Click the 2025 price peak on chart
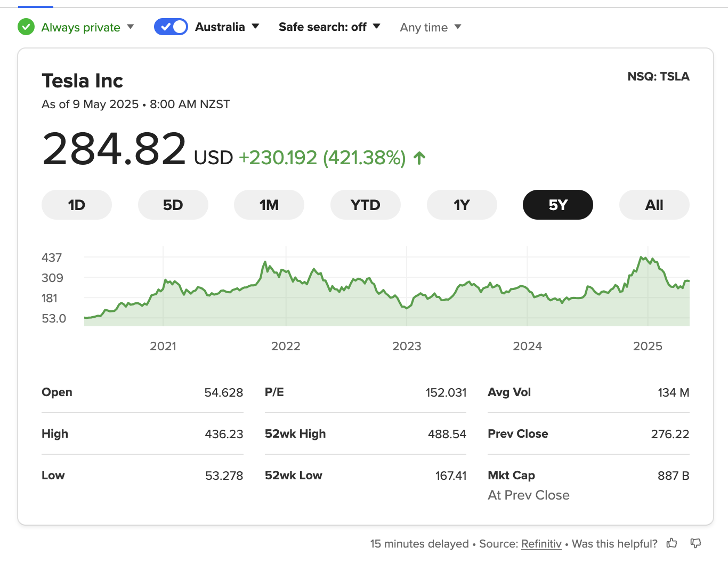The image size is (728, 563). point(641,258)
